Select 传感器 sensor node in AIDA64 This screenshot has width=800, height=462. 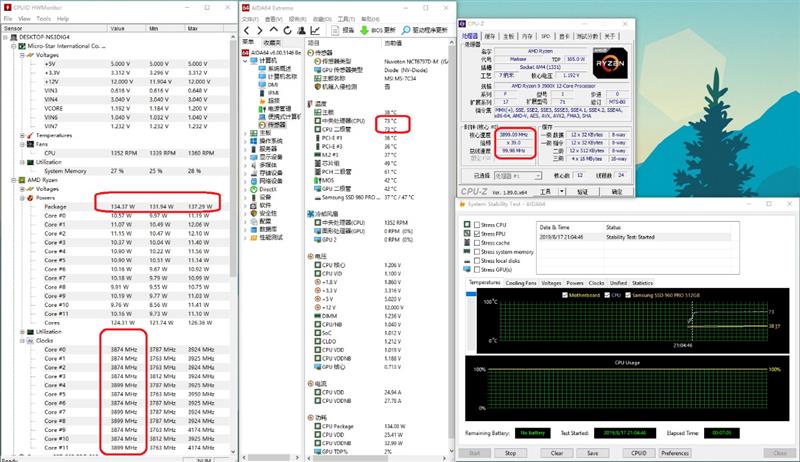click(277, 125)
